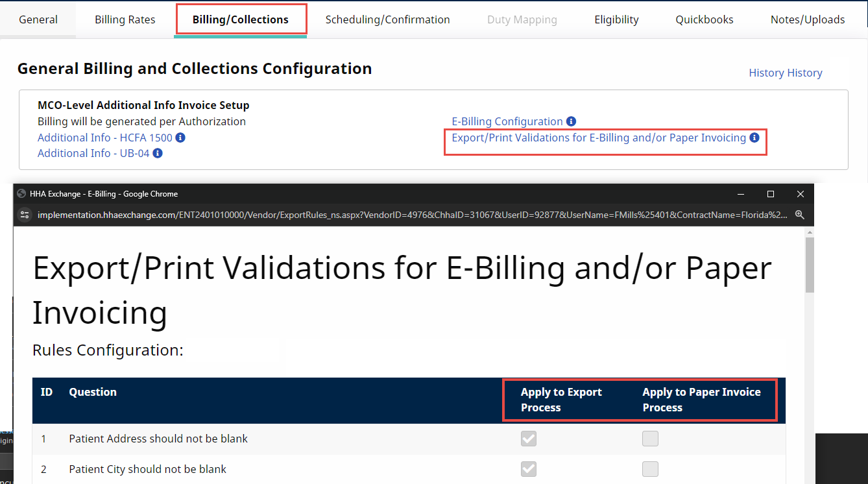Switch to the Scheduling/Confirmation tab
This screenshot has width=868, height=484.
(387, 19)
